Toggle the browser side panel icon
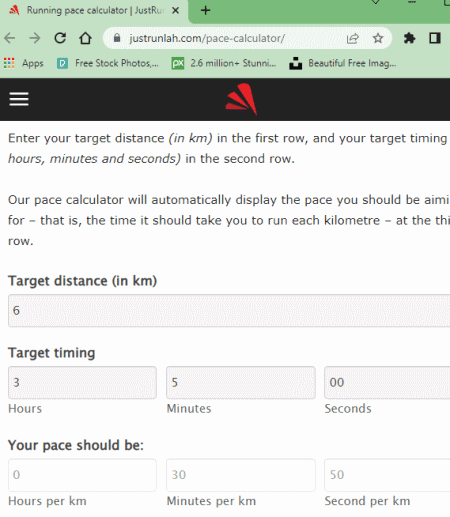Image resolution: width=450 pixels, height=517 pixels. (x=435, y=38)
